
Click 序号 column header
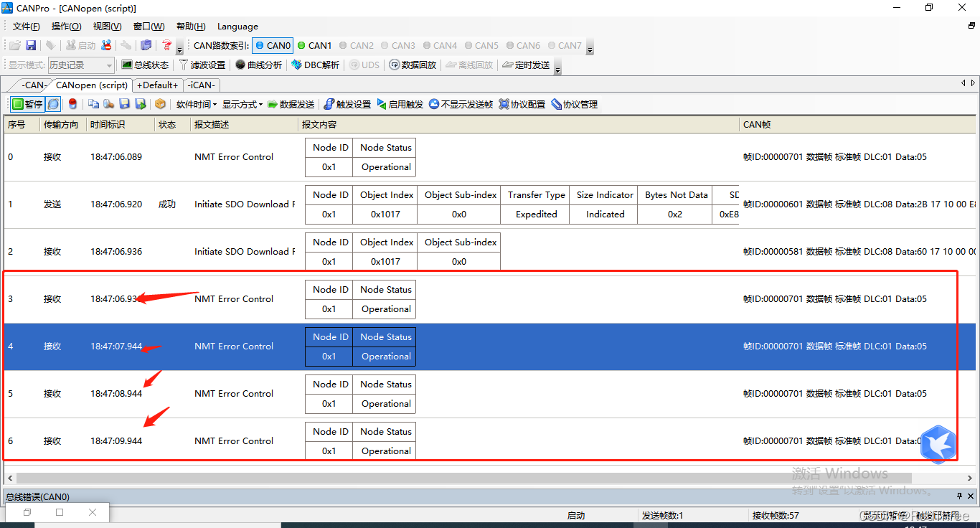[22, 124]
